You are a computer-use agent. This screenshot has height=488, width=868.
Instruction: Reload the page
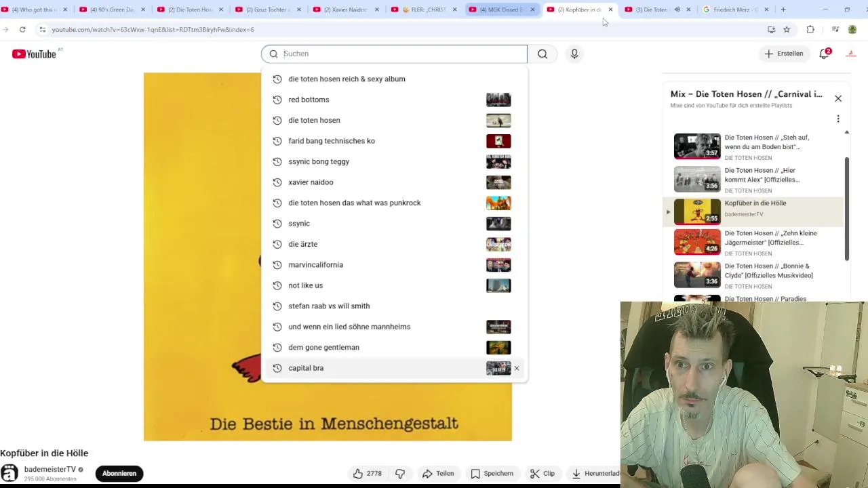point(22,29)
